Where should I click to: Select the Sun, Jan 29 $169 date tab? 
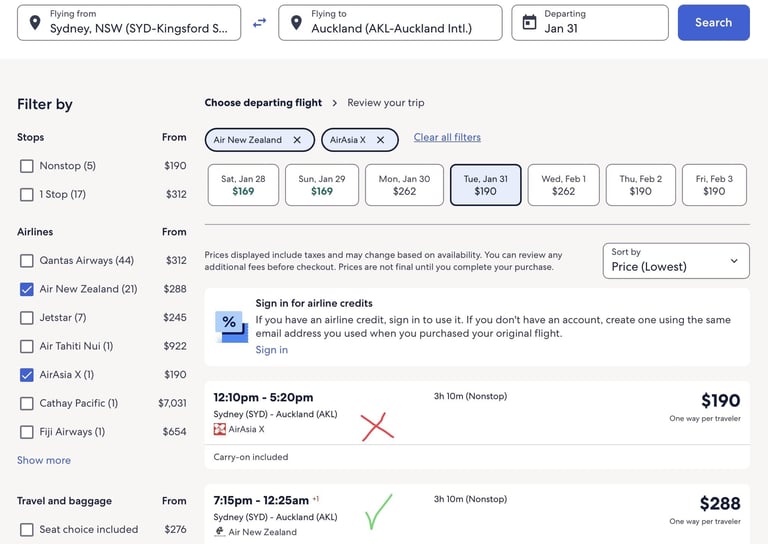click(322, 185)
